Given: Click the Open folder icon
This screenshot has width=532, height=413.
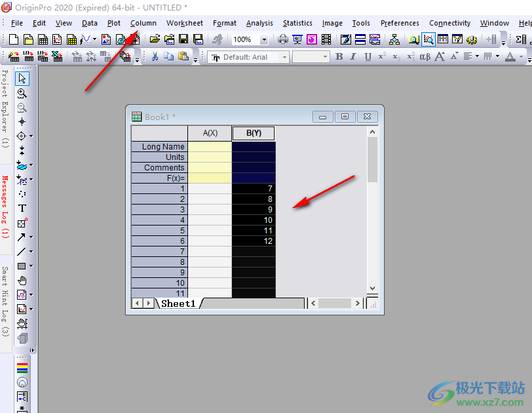Looking at the screenshot, I should pyautogui.click(x=155, y=39).
